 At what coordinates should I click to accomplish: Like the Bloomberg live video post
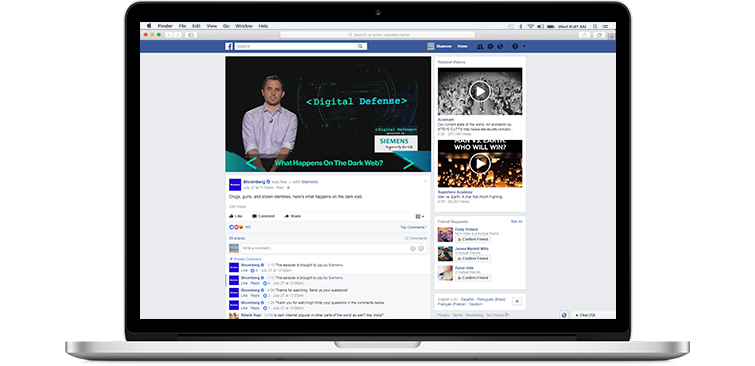tap(236, 216)
